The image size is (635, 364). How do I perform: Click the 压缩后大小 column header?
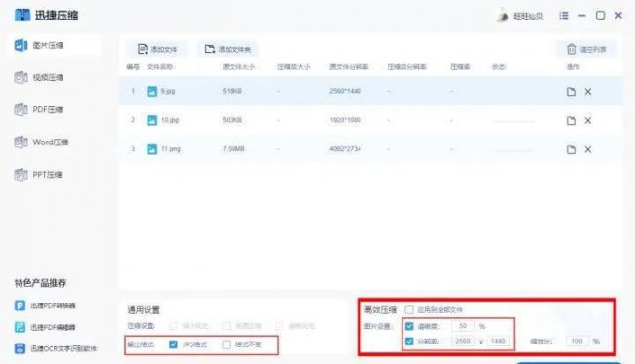click(294, 66)
